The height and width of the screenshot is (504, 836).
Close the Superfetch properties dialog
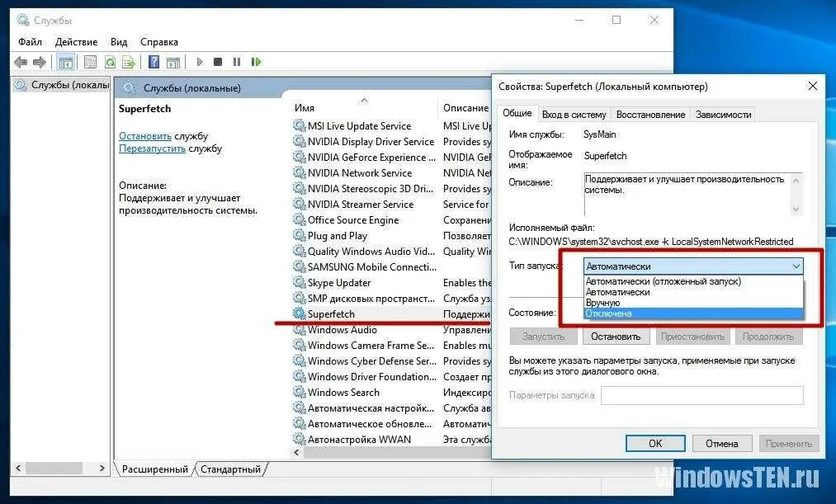pos(812,86)
